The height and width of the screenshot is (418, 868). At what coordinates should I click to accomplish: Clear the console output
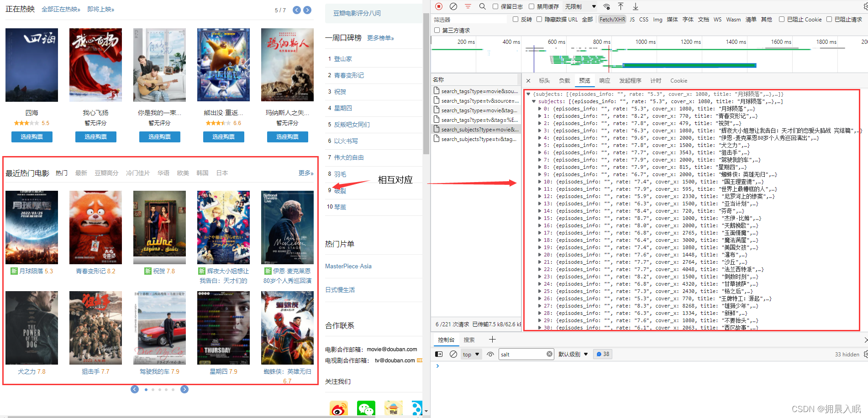click(453, 354)
